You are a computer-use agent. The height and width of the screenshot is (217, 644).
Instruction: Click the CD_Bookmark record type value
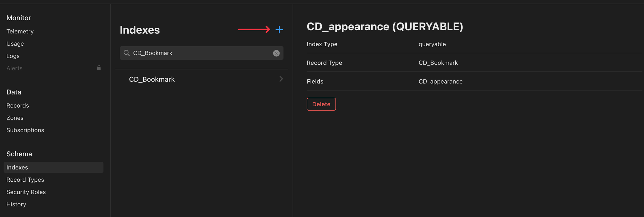pyautogui.click(x=438, y=63)
